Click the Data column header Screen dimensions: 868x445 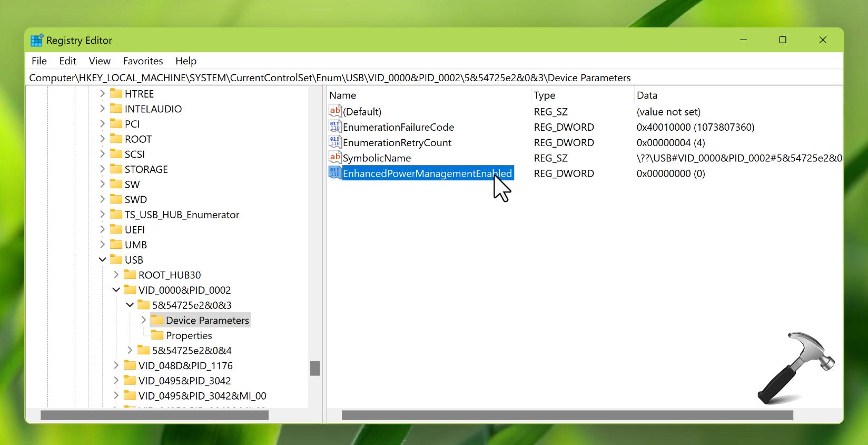tap(647, 95)
